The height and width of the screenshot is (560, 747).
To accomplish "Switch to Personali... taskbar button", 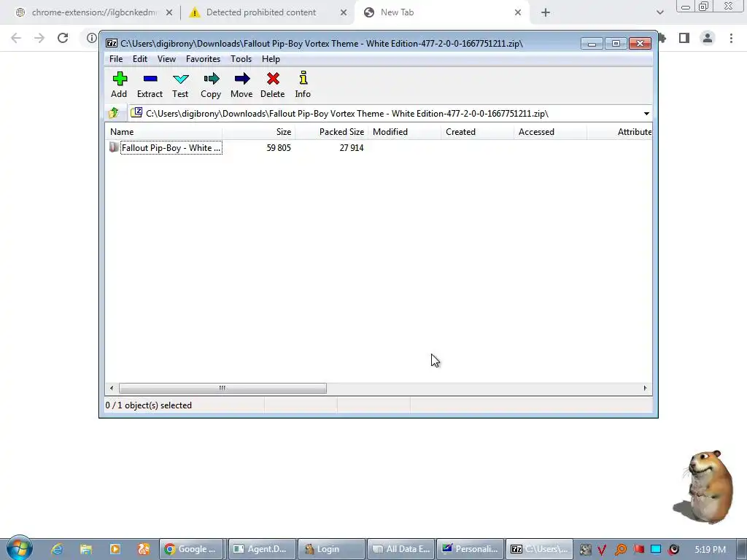I will coord(469,549).
